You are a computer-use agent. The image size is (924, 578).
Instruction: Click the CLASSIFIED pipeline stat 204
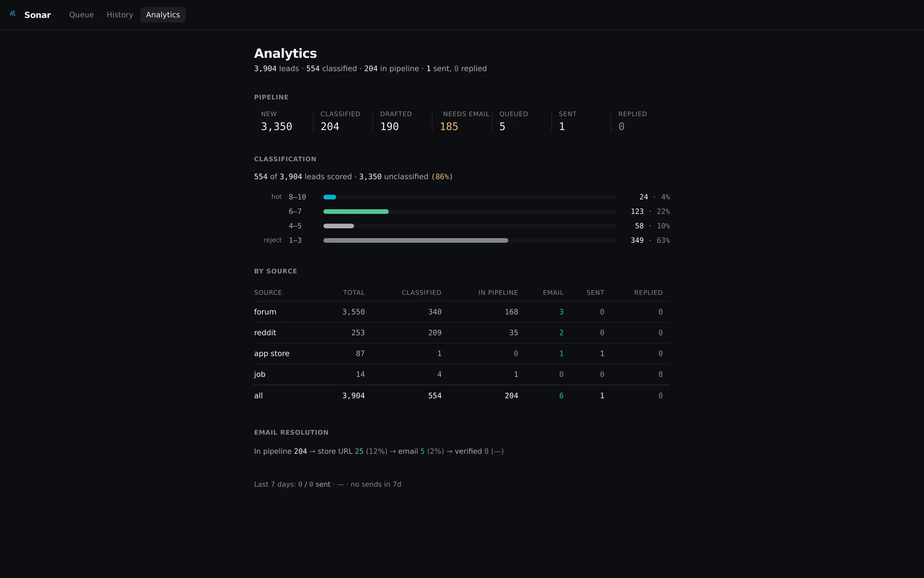(x=330, y=127)
